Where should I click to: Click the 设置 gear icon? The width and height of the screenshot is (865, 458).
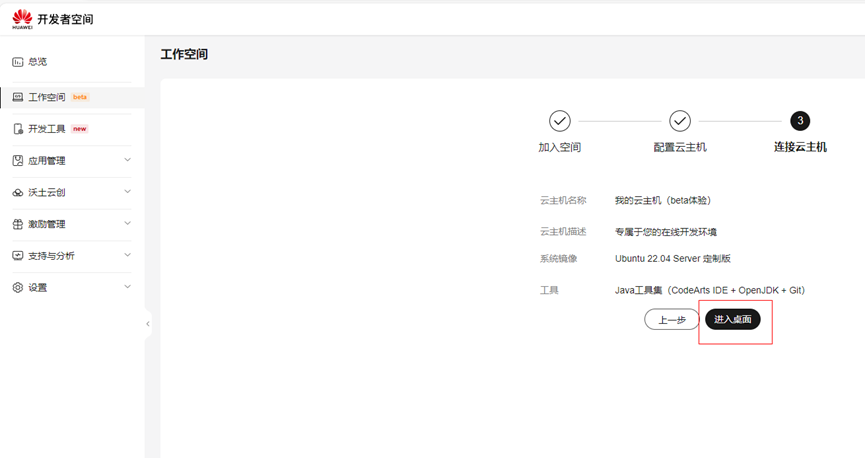tap(18, 287)
